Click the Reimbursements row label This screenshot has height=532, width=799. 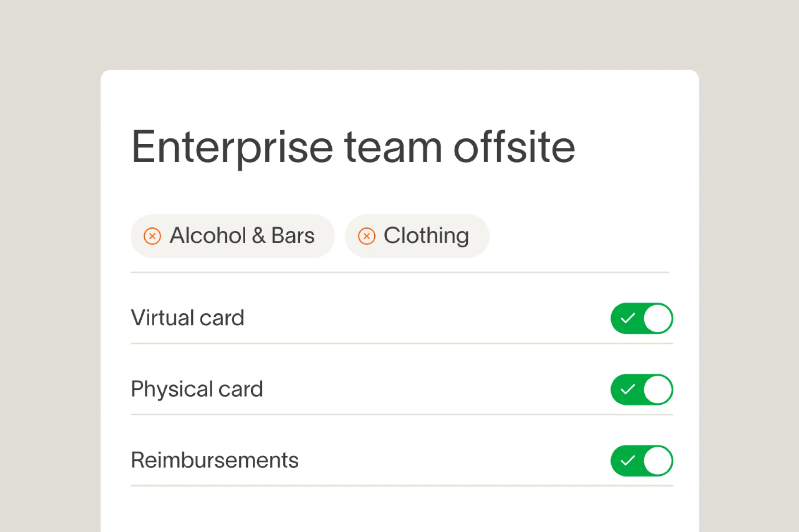(x=215, y=460)
